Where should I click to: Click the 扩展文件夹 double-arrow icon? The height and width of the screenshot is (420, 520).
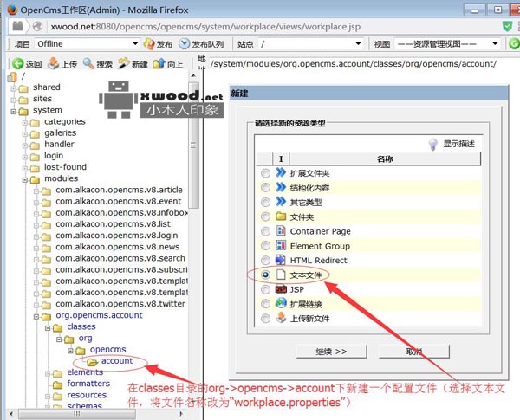pos(281,172)
